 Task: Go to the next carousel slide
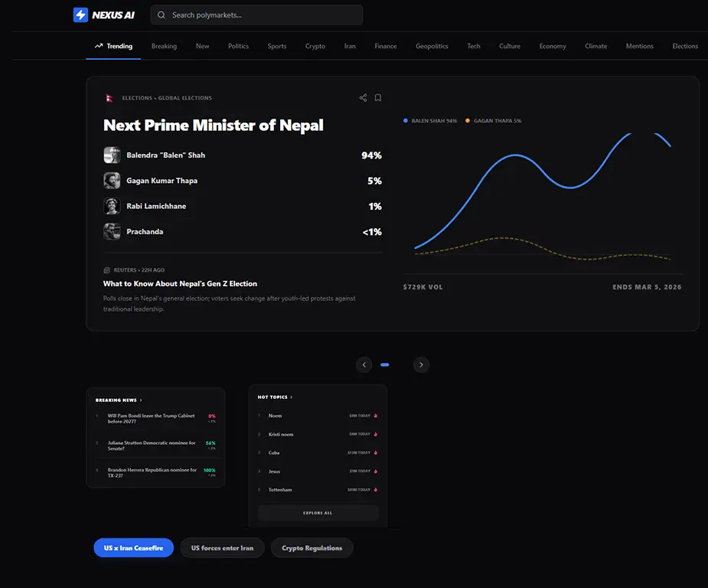[421, 365]
